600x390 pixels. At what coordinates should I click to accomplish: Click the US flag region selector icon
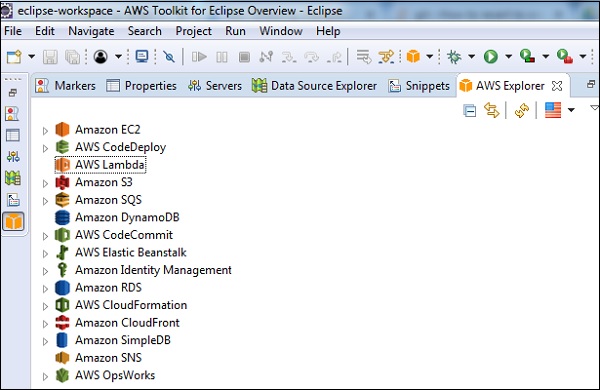coord(553,110)
